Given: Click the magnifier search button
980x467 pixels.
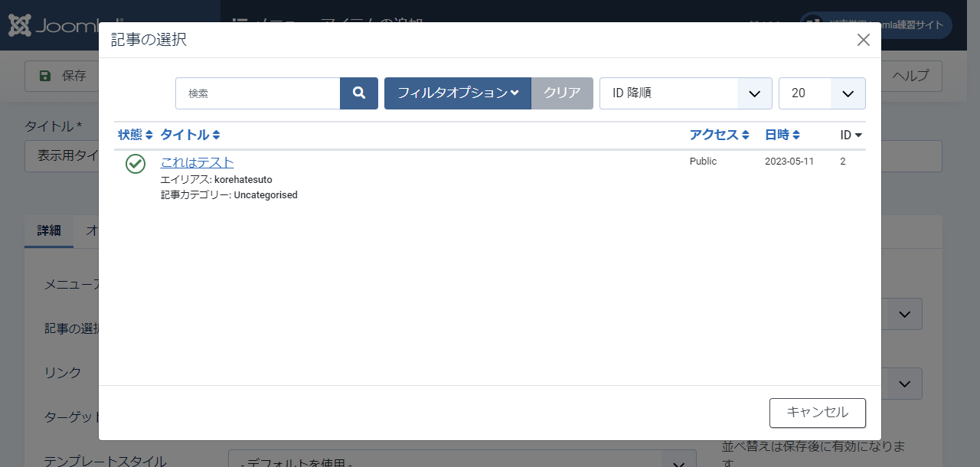Looking at the screenshot, I should (x=358, y=93).
